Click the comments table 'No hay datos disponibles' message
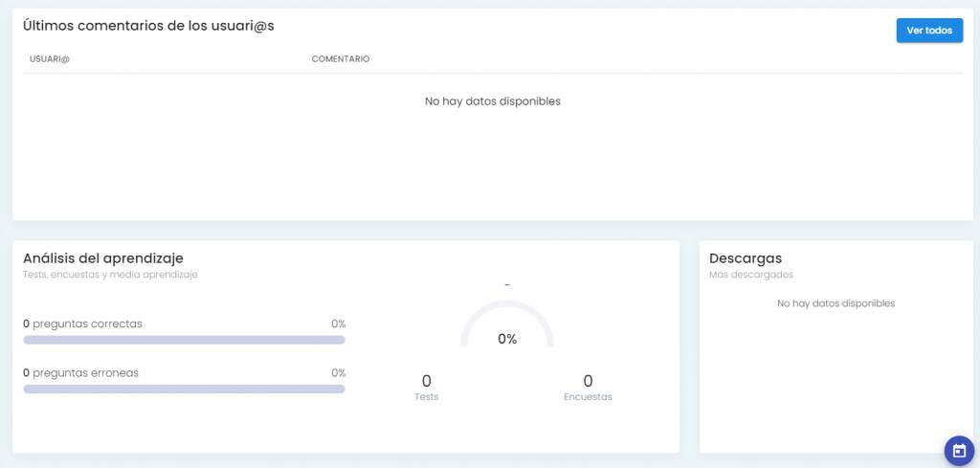 click(x=493, y=101)
